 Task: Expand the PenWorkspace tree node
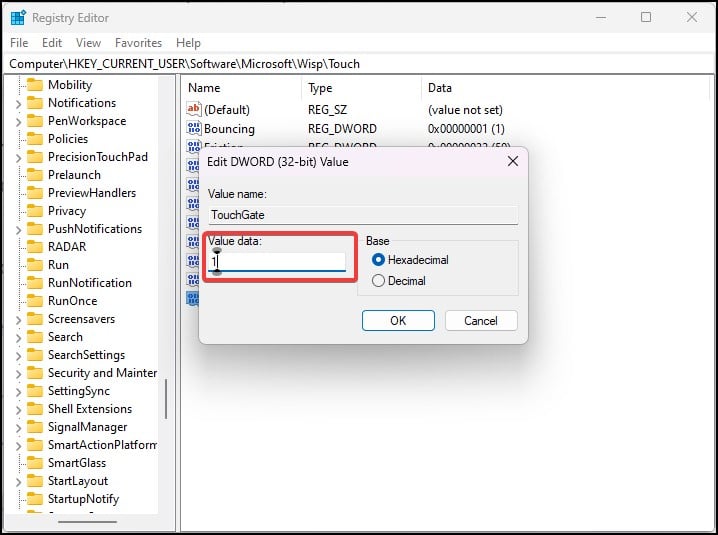pos(18,122)
